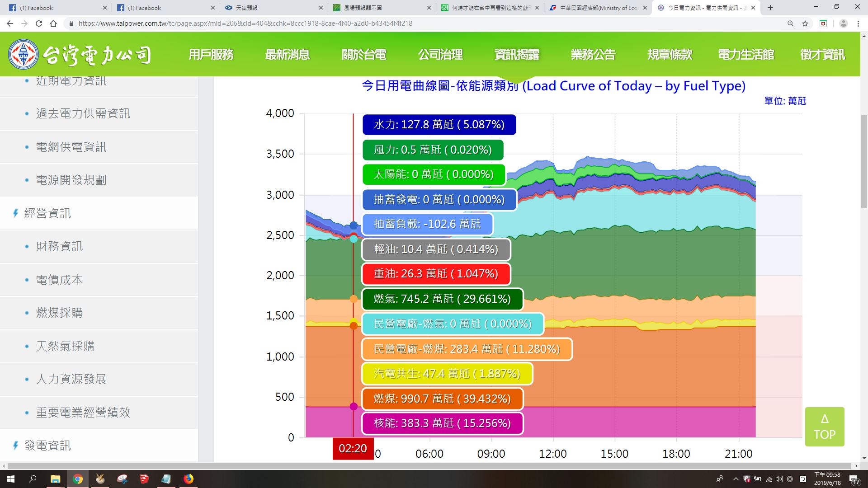The width and height of the screenshot is (868, 488).
Task: Open File Explorer from taskbar
Action: click(x=55, y=479)
